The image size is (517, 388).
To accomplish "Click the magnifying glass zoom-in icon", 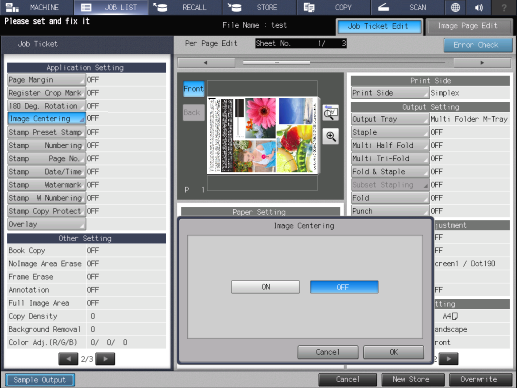I will (331, 136).
